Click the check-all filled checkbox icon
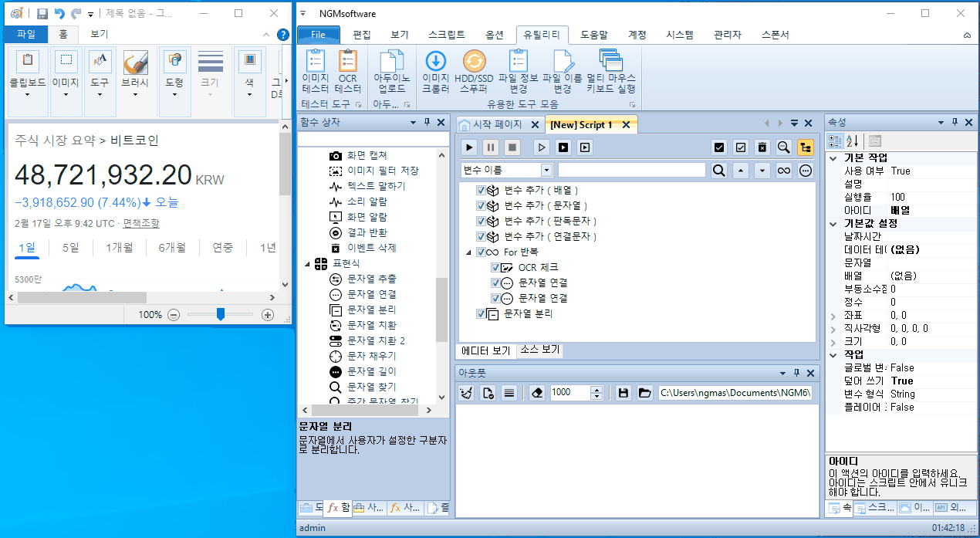 [x=719, y=147]
